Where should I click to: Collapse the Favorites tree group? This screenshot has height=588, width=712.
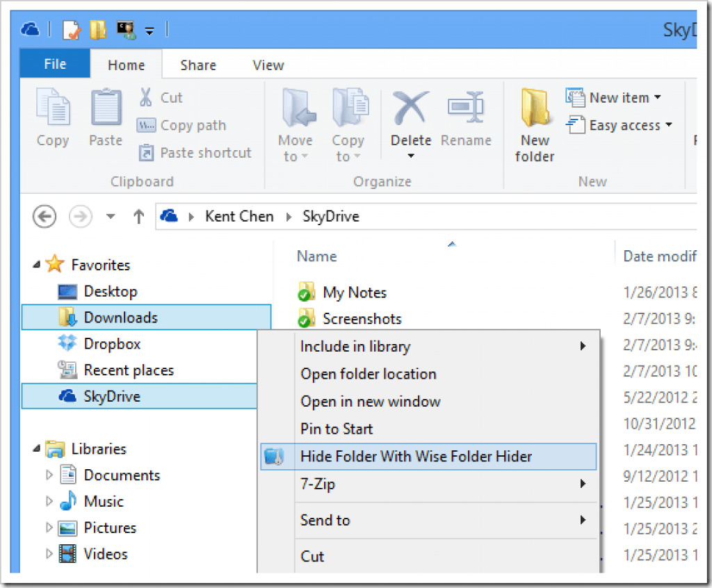(37, 264)
